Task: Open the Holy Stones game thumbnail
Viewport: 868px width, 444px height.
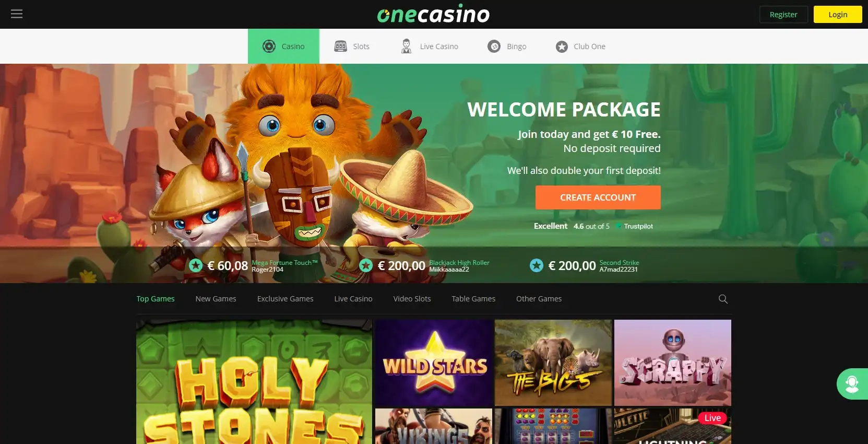Action: 254,382
